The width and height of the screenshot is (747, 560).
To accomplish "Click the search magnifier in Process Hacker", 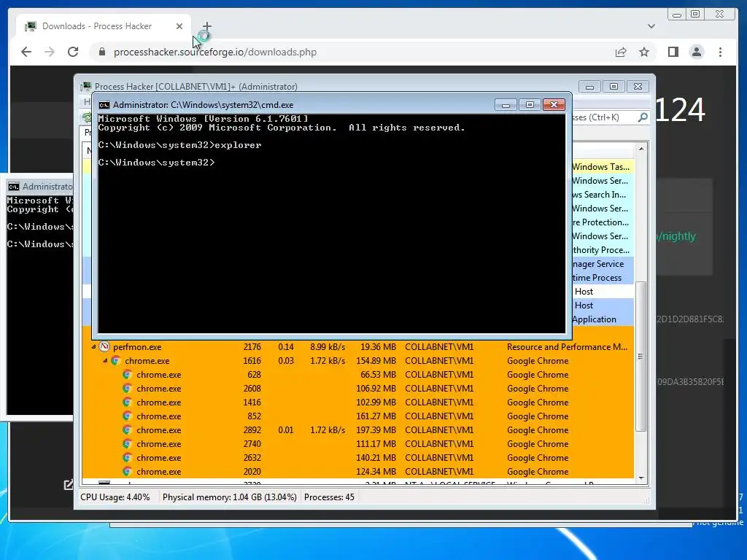I will click(643, 117).
